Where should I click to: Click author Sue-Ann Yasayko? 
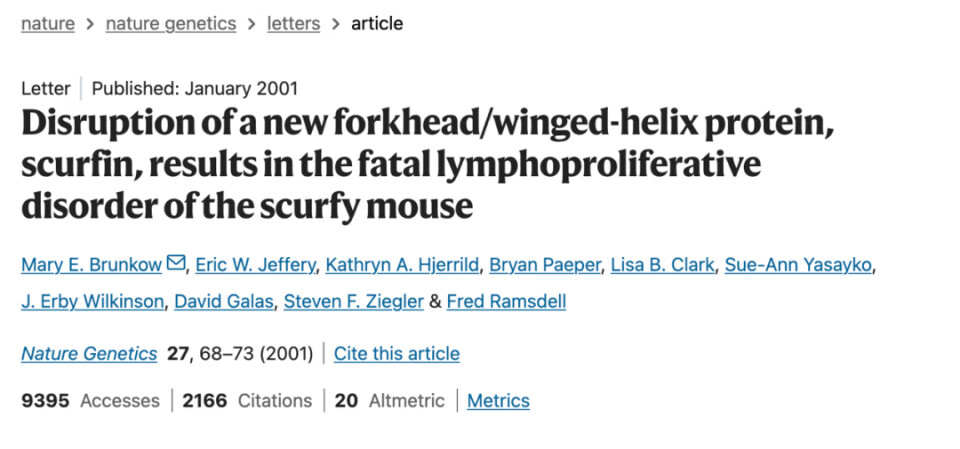tap(798, 265)
